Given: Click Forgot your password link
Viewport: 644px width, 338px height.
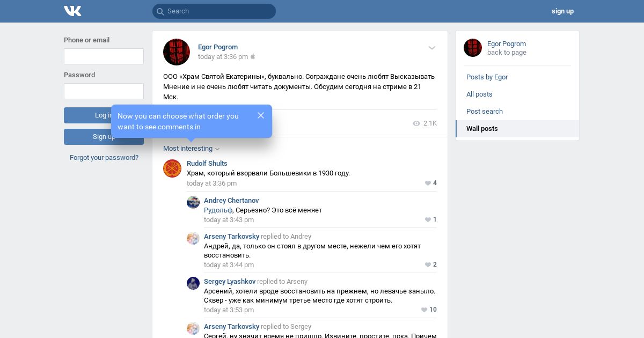Looking at the screenshot, I should pyautogui.click(x=104, y=158).
